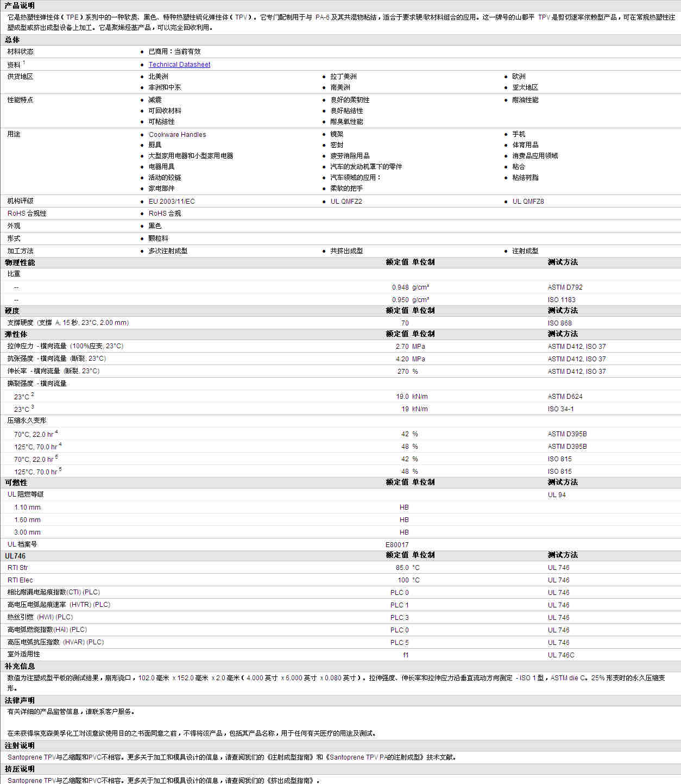Click the RoHS 合规 value
This screenshot has height=784, width=681.
(x=165, y=214)
